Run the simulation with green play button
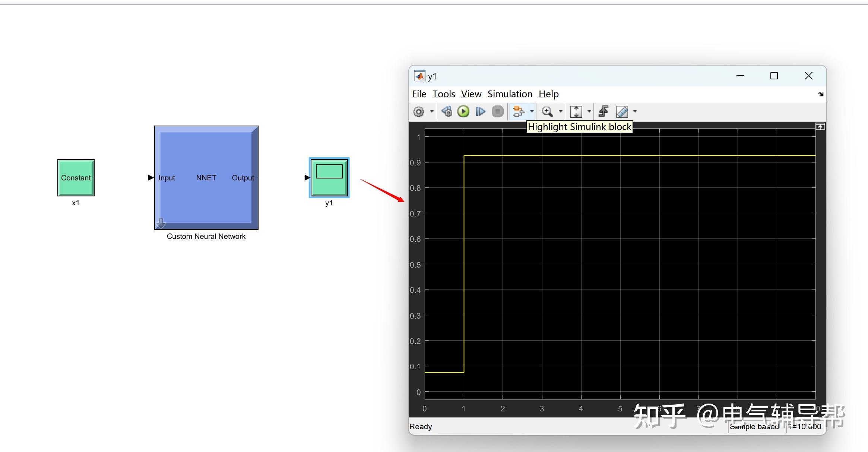868x452 pixels. tap(463, 111)
